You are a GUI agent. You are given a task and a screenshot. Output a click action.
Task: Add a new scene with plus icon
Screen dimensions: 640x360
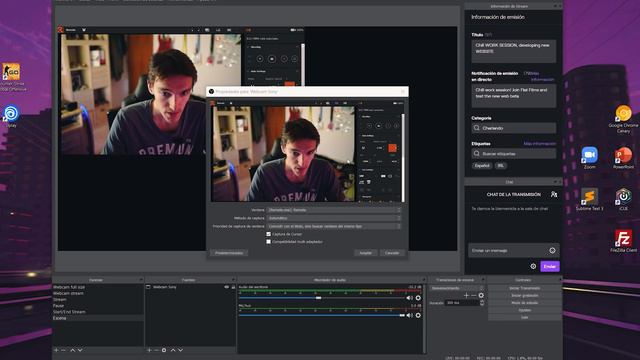(56, 350)
